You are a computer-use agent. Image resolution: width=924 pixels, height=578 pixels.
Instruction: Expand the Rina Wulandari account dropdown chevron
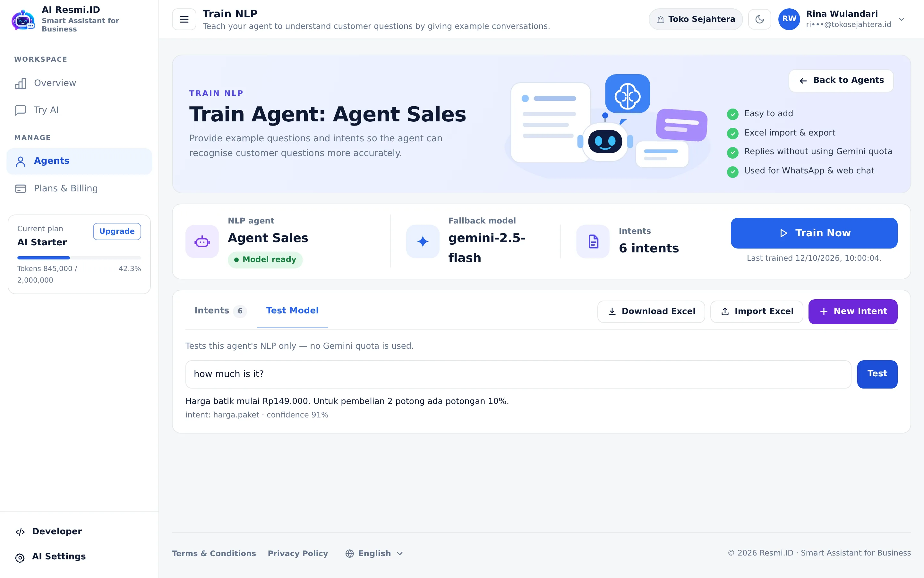click(x=902, y=19)
